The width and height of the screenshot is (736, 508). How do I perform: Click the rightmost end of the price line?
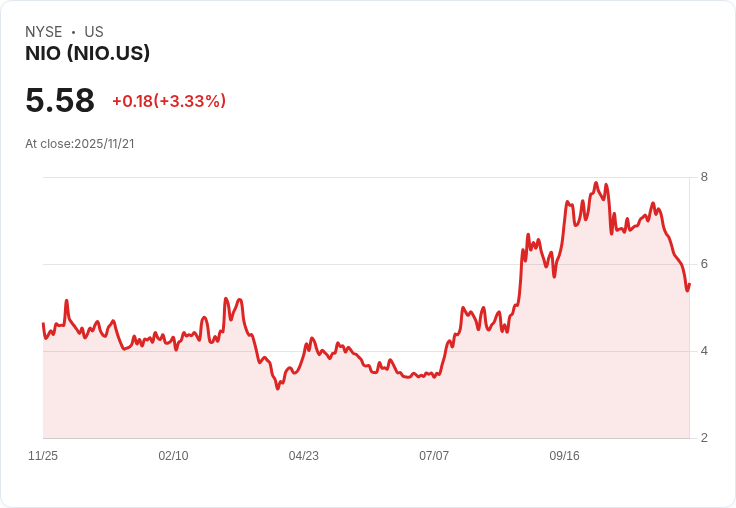[689, 285]
